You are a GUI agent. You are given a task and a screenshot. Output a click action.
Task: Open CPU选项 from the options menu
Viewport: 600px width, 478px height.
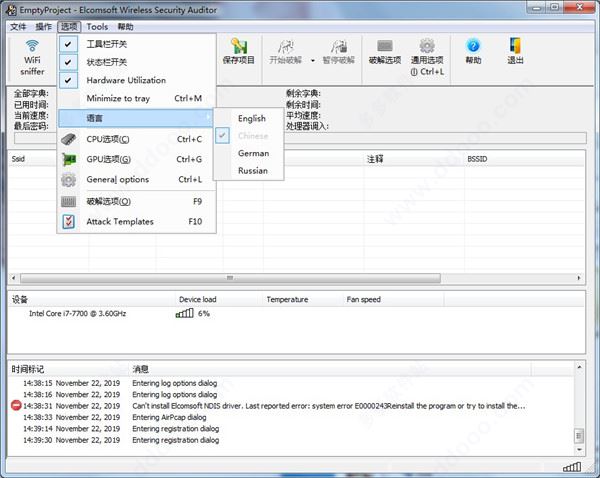108,139
